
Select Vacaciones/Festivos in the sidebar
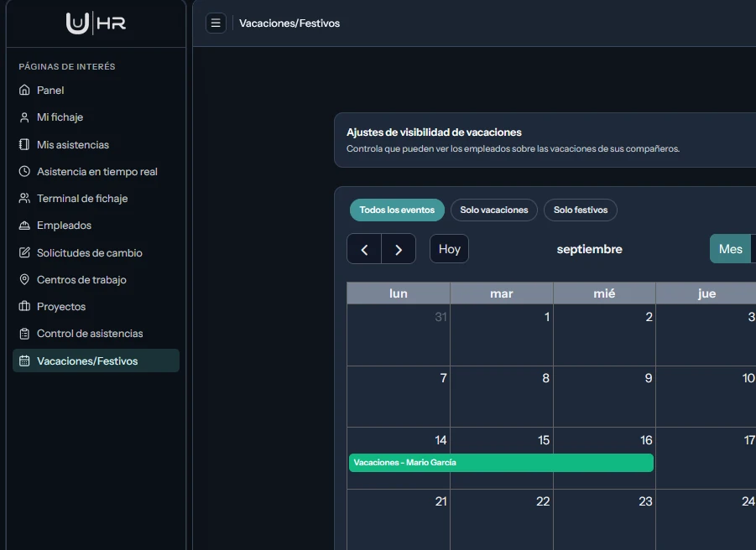pyautogui.click(x=96, y=361)
